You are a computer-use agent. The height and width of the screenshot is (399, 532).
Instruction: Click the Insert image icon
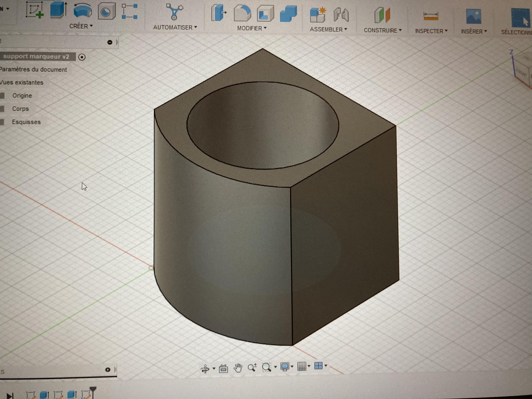click(473, 16)
